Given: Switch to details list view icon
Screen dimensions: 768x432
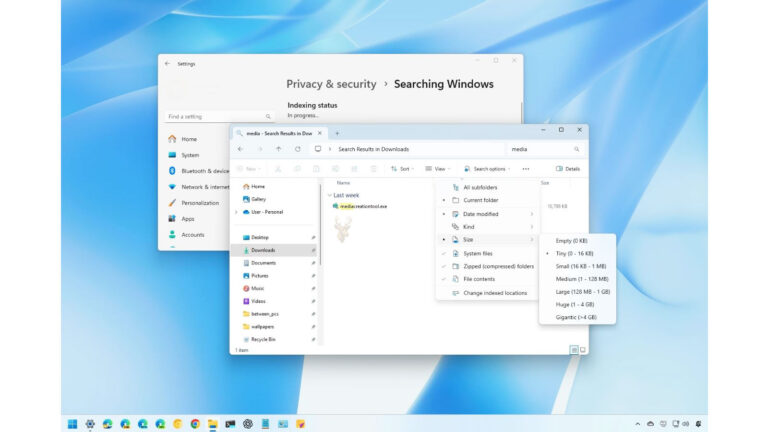Looking at the screenshot, I should tap(574, 350).
